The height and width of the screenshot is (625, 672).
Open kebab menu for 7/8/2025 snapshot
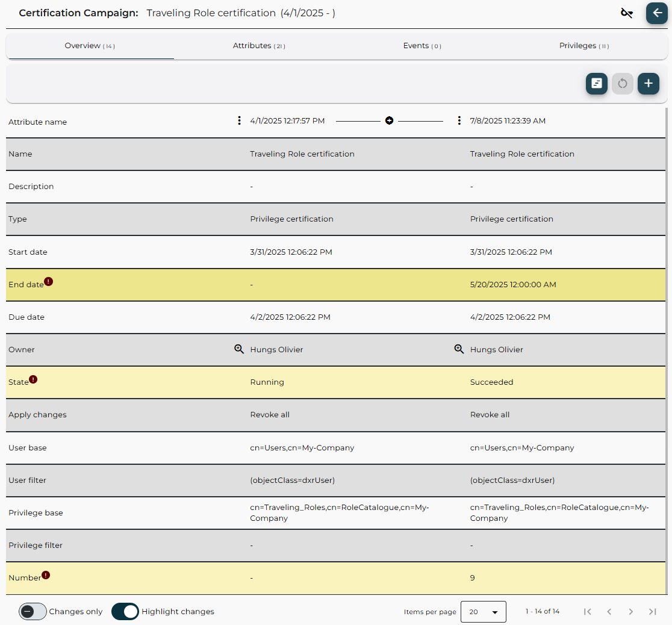coord(459,121)
